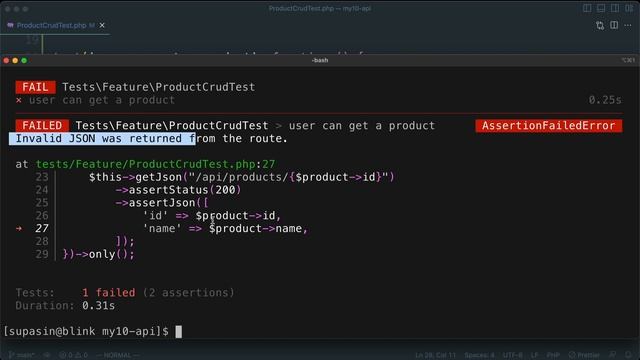
Task: Click highlighted 'Invalid JSON was returned' text
Action: pyautogui.click(x=102, y=138)
